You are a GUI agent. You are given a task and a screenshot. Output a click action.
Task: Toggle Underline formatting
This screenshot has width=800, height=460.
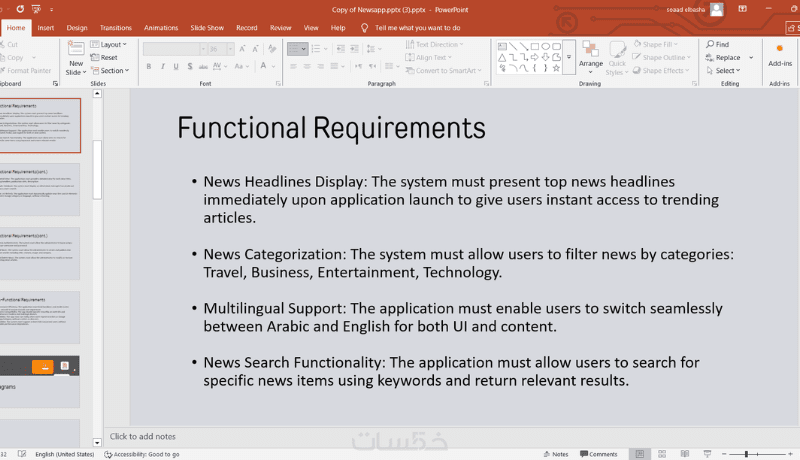pyautogui.click(x=176, y=66)
